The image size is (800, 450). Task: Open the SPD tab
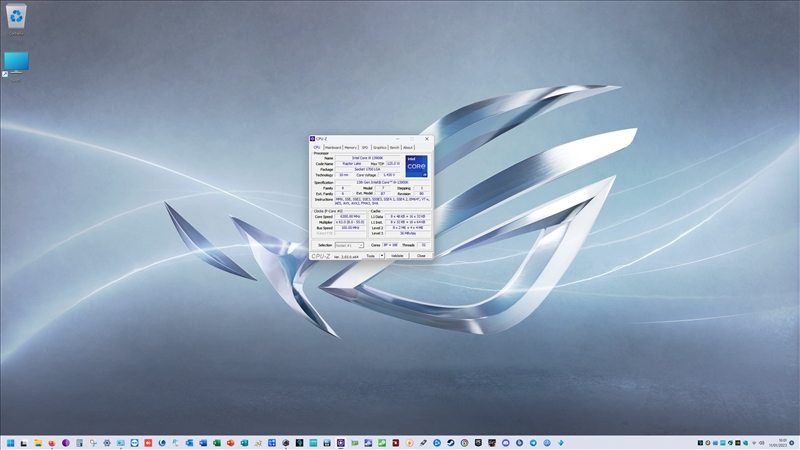365,147
